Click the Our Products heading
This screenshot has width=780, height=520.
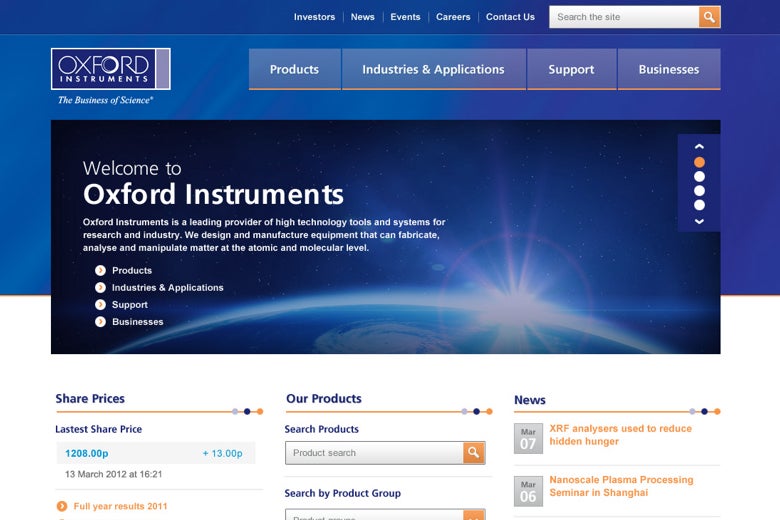(x=324, y=399)
